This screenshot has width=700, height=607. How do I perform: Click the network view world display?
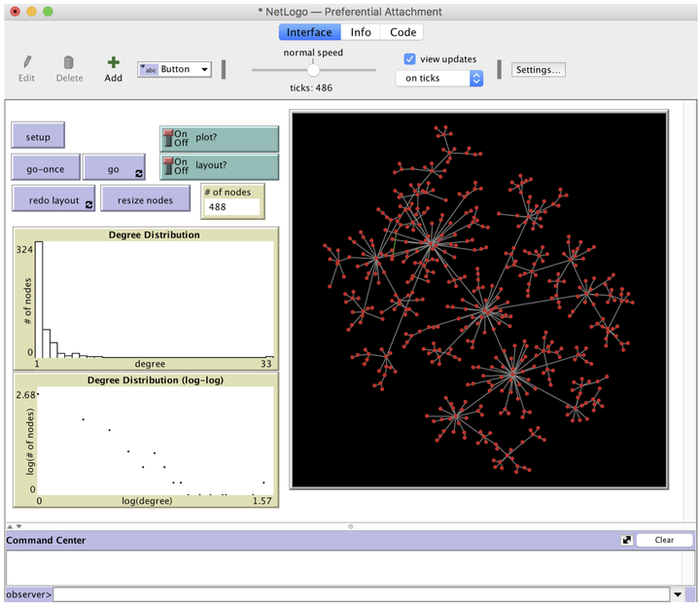coord(479,300)
